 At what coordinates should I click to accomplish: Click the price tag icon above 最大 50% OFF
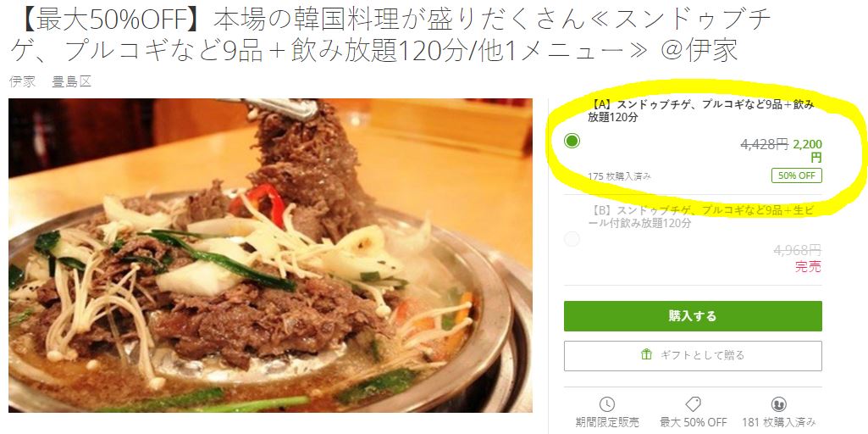tap(693, 404)
